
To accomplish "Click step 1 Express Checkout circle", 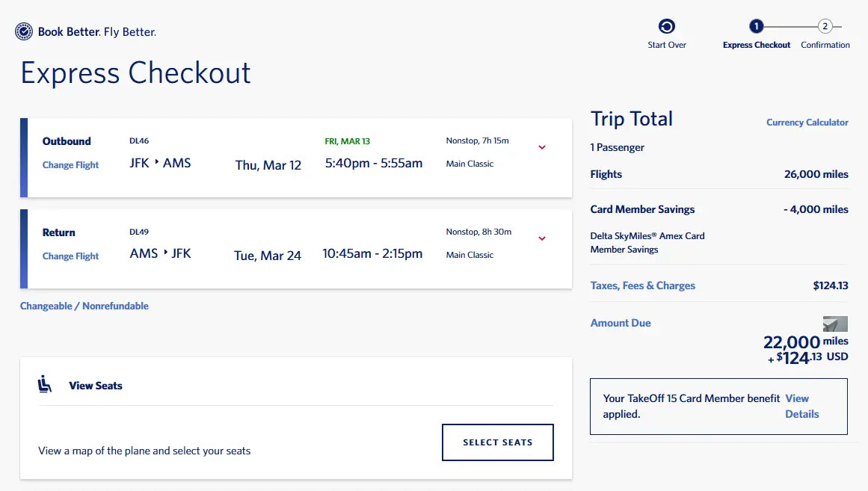I will 757,27.
